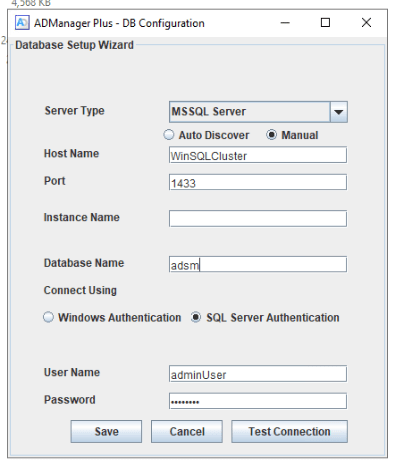The width and height of the screenshot is (396, 474).
Task: Click the User Name label
Action: pos(72,372)
